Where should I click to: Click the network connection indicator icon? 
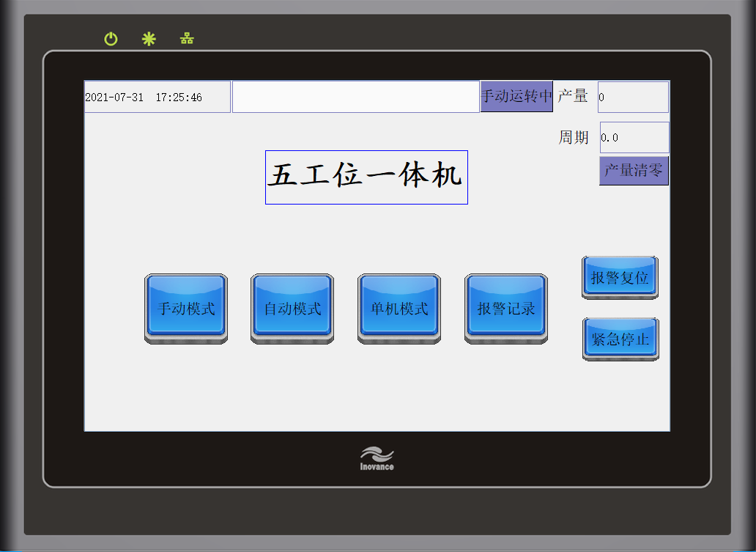(x=187, y=39)
